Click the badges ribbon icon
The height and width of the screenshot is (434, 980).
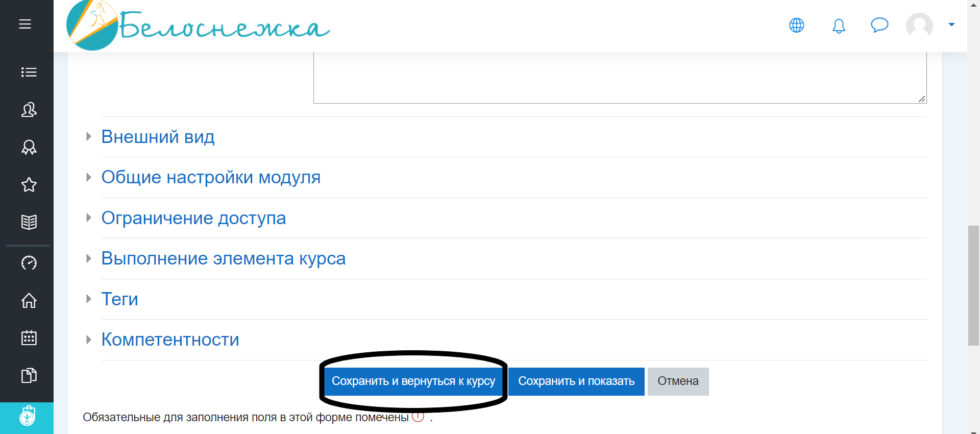point(29,147)
